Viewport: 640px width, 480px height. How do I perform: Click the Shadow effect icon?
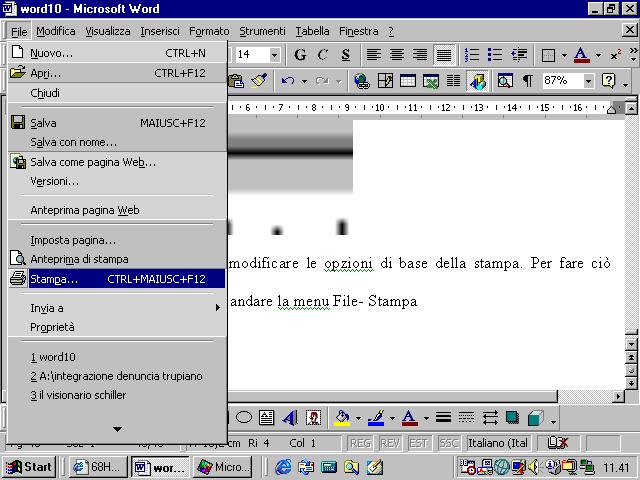pos(513,418)
